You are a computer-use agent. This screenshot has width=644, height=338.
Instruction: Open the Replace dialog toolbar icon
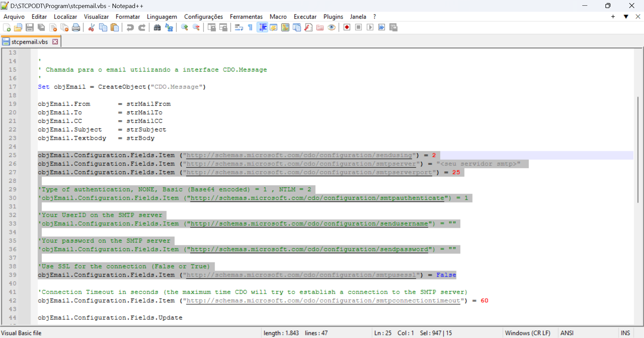[169, 27]
